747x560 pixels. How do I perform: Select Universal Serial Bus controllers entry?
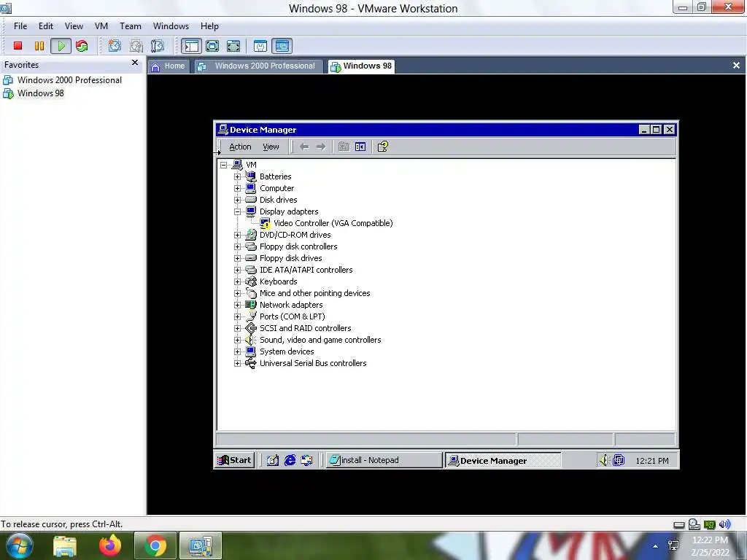(313, 363)
